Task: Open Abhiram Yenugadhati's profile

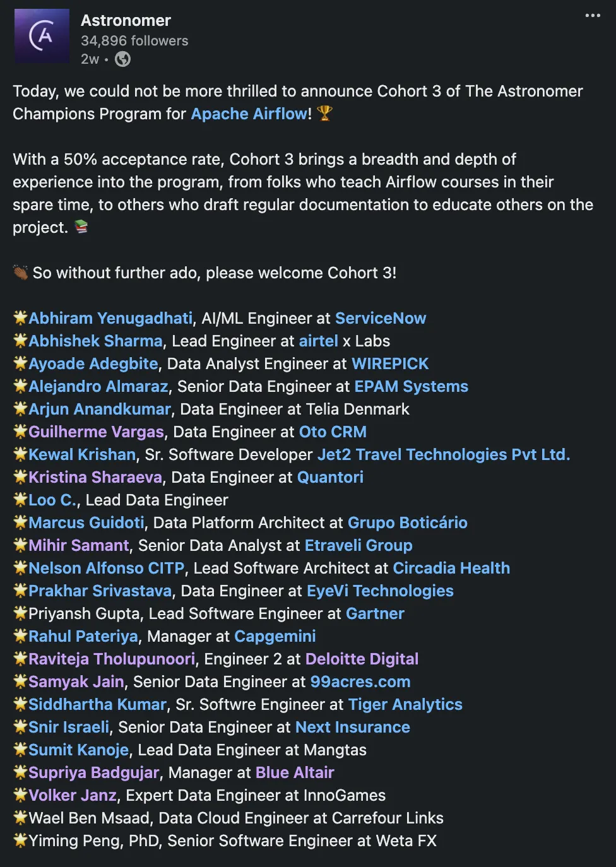Action: (108, 318)
